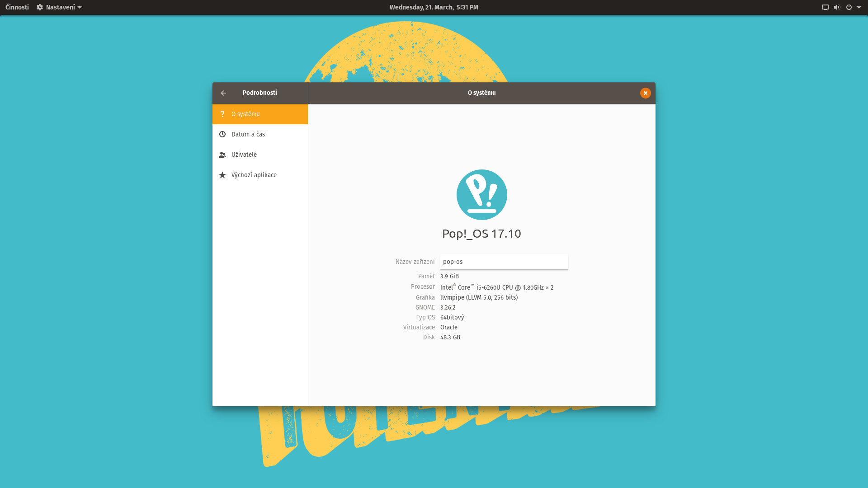The image size is (868, 488).
Task: Click the users icon beside Uživatelé
Action: point(222,155)
